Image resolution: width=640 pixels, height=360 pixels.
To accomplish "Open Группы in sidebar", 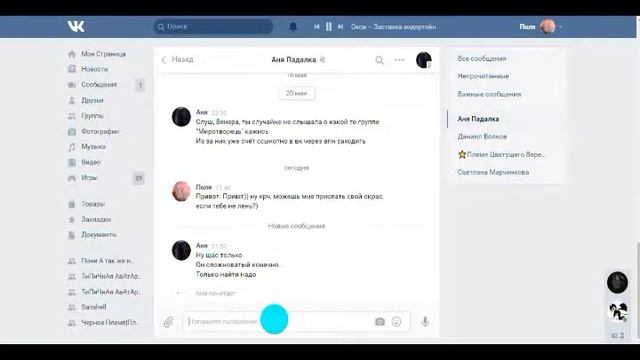I will [x=92, y=116].
